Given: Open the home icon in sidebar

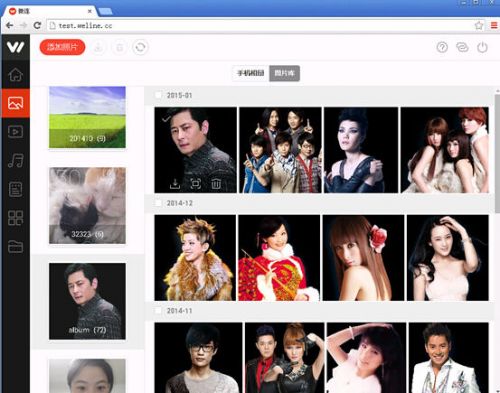Looking at the screenshot, I should click(15, 74).
